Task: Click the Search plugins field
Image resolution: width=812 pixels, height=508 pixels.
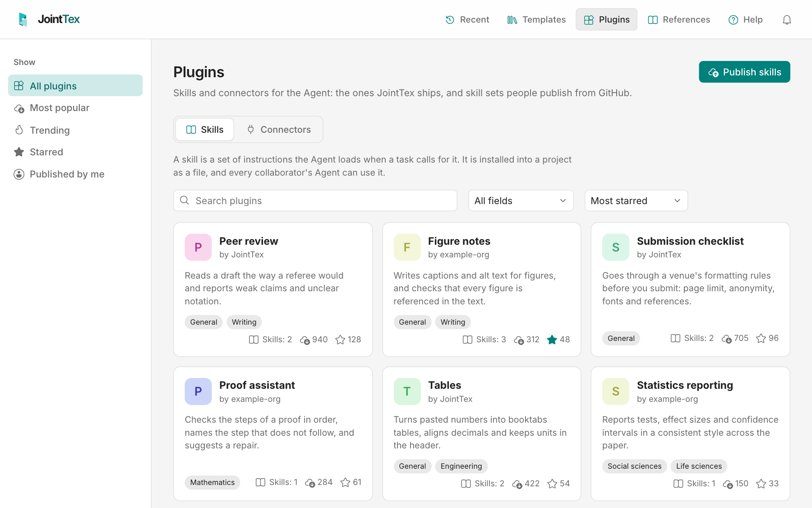Action: tap(315, 200)
